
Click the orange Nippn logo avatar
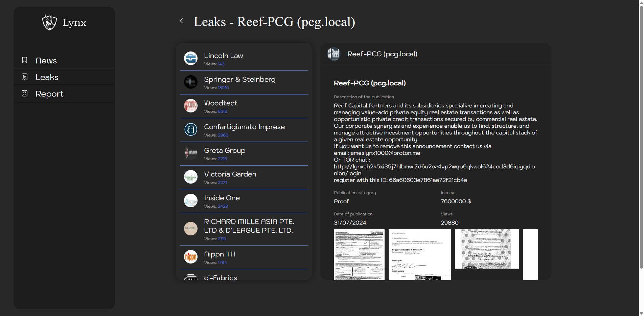[x=191, y=257]
